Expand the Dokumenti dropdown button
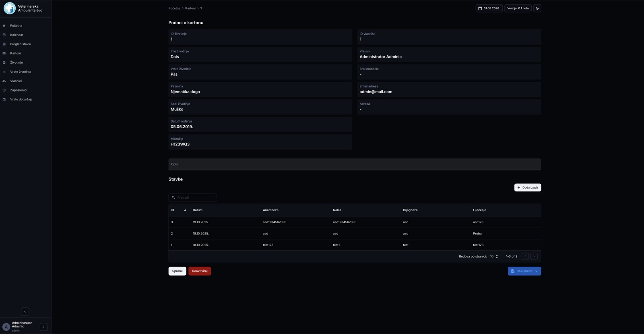 (524, 271)
